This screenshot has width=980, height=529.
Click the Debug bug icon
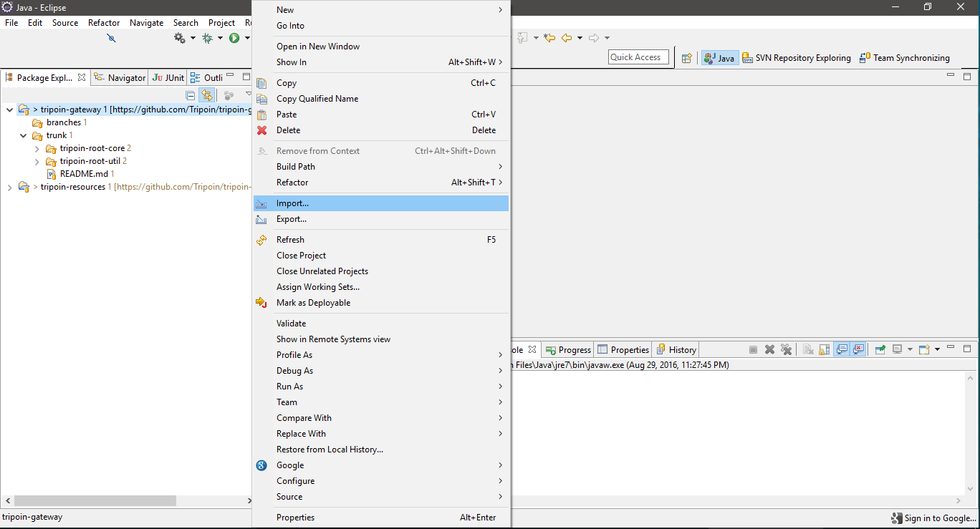[207, 38]
